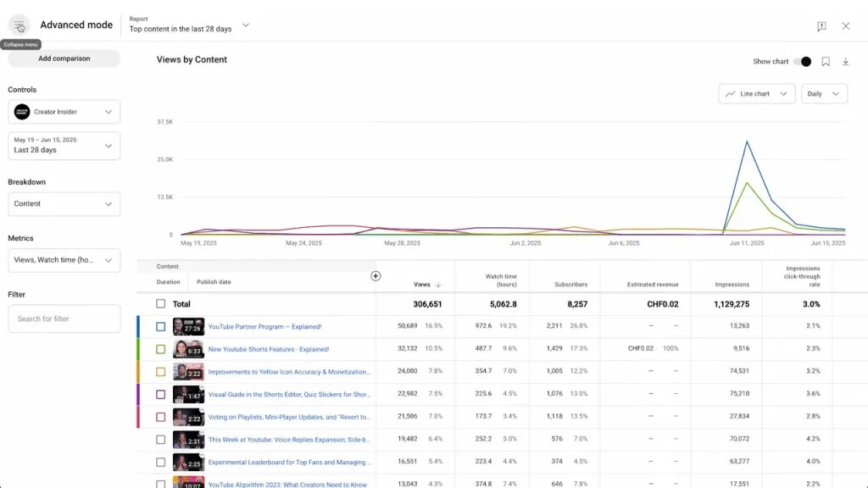This screenshot has width=868, height=488.
Task: Download the chart data
Action: coord(845,61)
